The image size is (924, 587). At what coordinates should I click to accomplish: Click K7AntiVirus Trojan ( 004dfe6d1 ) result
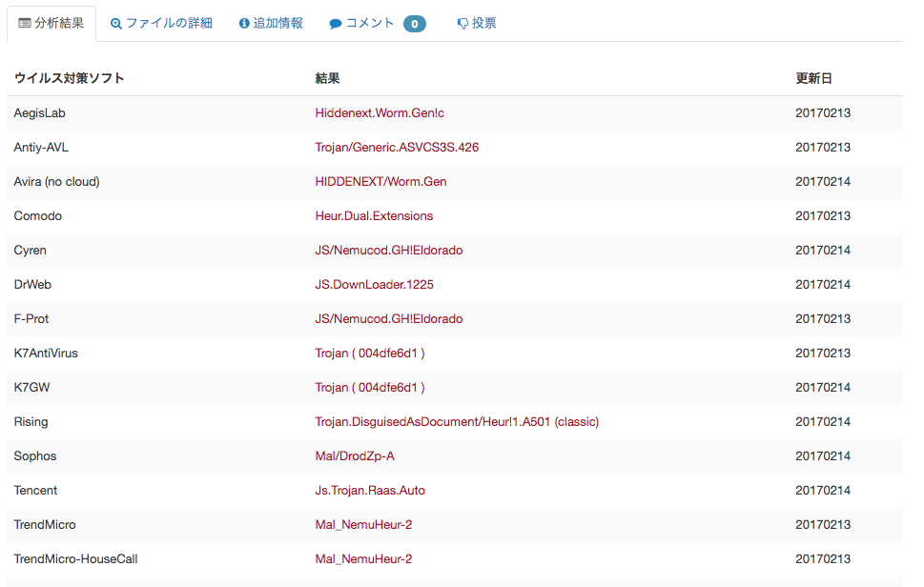(x=370, y=354)
